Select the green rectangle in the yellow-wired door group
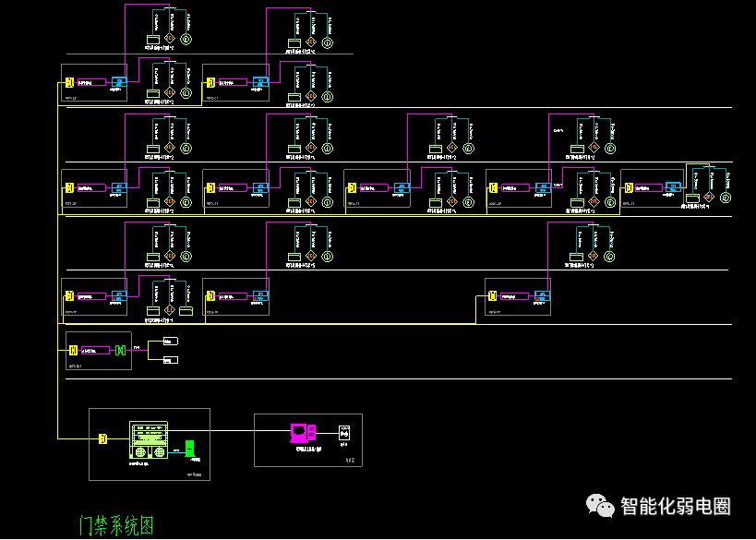This screenshot has width=756, height=540. (x=692, y=198)
